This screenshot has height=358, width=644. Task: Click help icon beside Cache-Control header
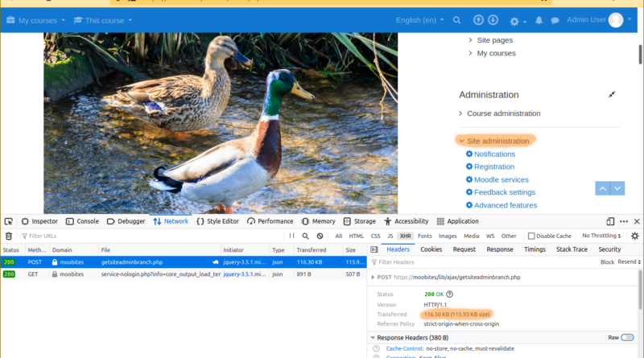[376, 348]
